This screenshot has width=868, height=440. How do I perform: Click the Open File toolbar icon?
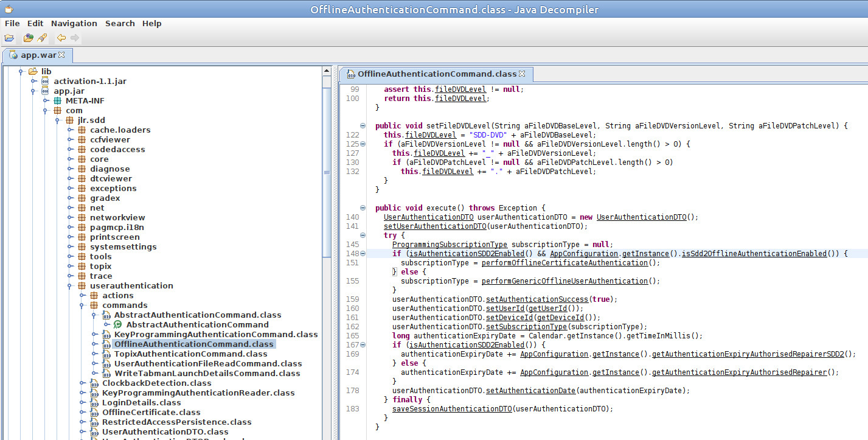pyautogui.click(x=9, y=38)
